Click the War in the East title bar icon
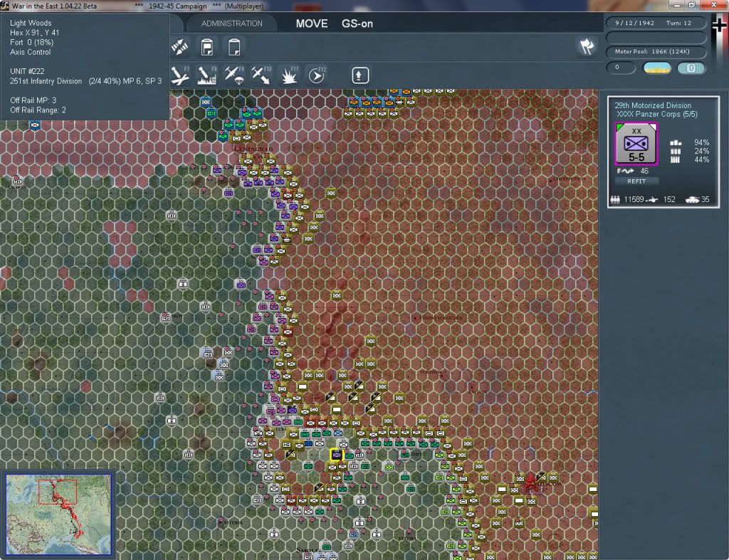This screenshot has width=729, height=560. (x=5, y=6)
